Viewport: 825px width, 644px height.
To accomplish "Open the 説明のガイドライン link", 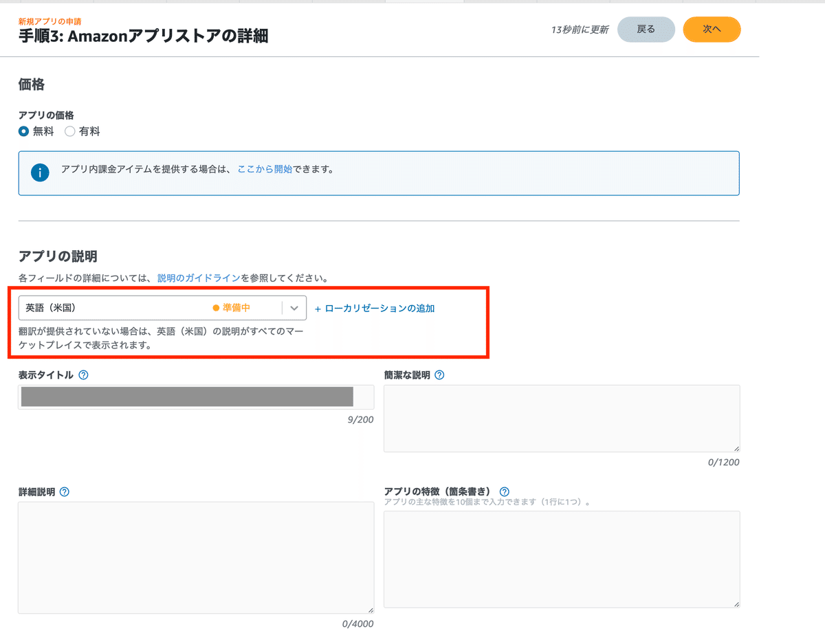I will point(199,278).
